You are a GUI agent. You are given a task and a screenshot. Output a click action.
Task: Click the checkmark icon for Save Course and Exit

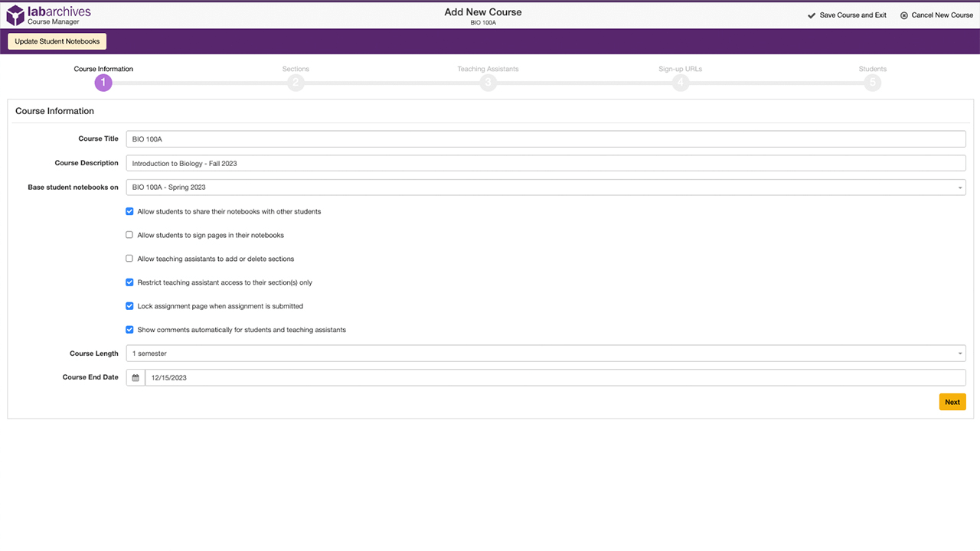pyautogui.click(x=812, y=15)
